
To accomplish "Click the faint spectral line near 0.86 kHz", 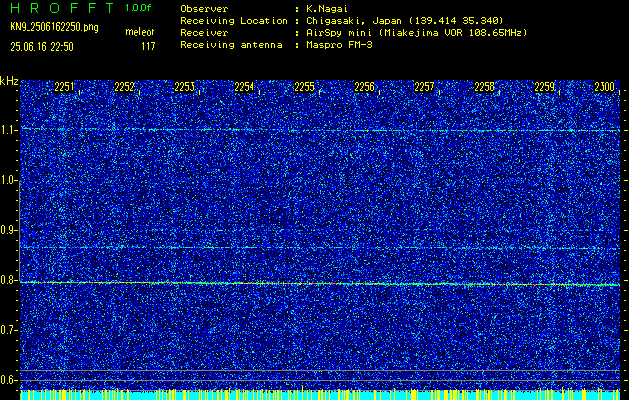I will coord(320,248).
